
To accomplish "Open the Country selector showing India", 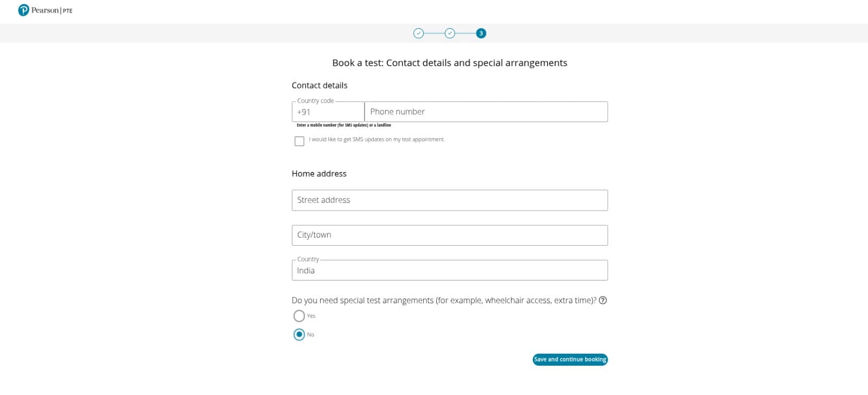I will click(x=449, y=270).
